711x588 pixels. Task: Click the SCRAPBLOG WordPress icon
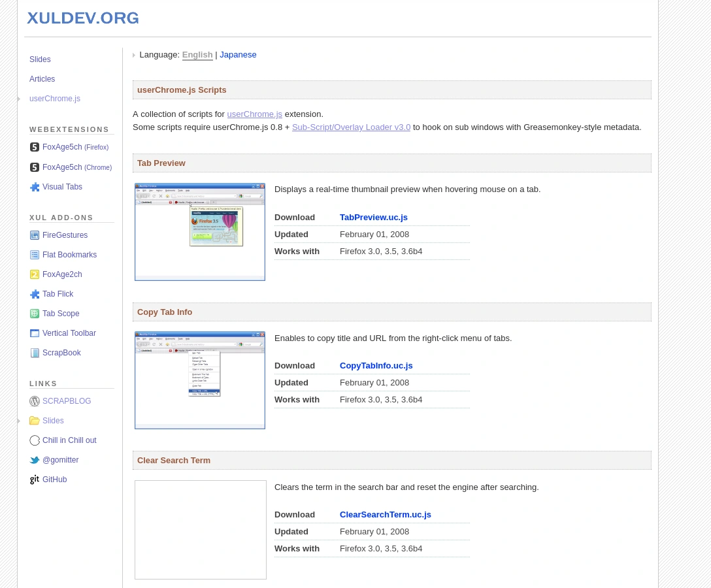point(35,401)
